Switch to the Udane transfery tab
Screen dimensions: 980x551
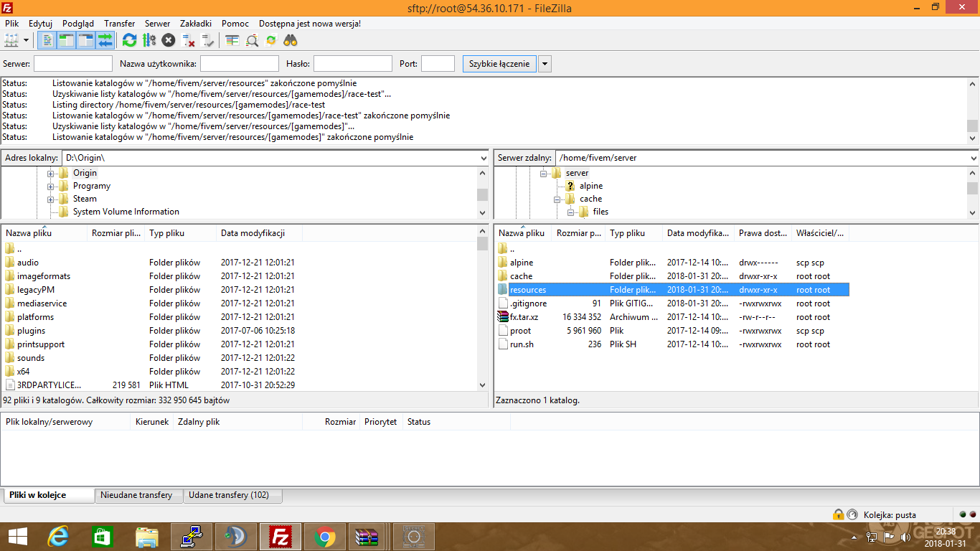(228, 495)
